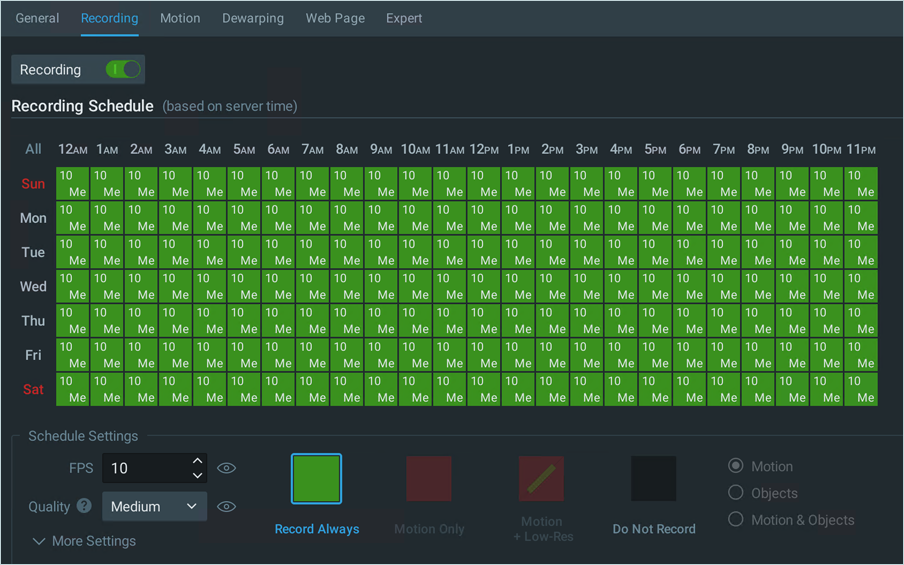The height and width of the screenshot is (565, 904).
Task: Select the green Record Always swatch
Action: [316, 479]
